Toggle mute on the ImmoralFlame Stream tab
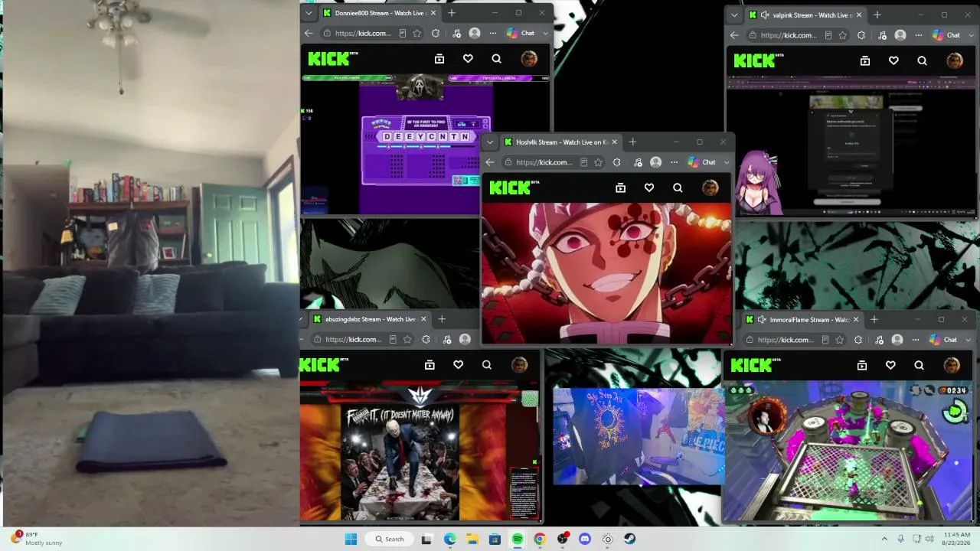Viewport: 980px width, 551px height. pos(762,320)
